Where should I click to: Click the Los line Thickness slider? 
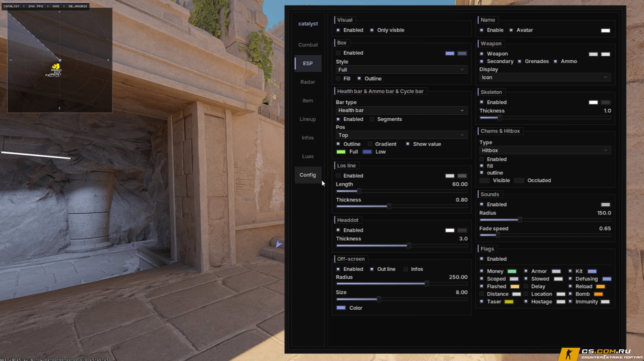pos(402,207)
